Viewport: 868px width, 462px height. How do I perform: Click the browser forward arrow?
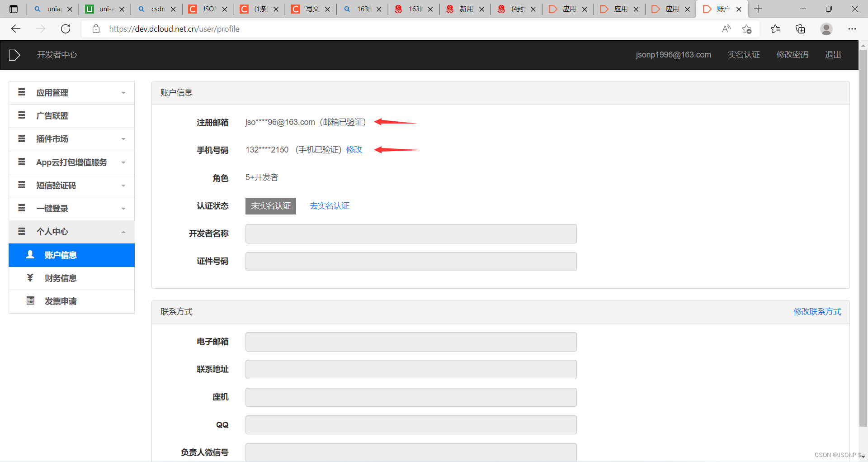click(x=41, y=29)
